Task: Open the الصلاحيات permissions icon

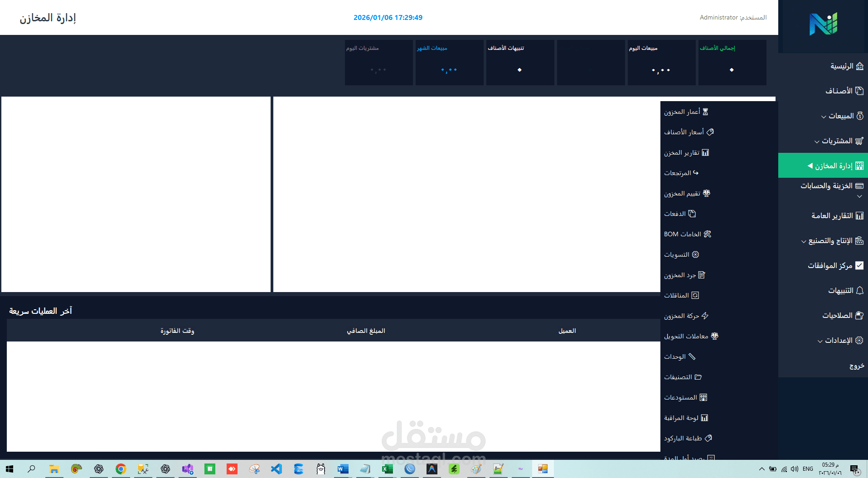Action: click(x=859, y=315)
